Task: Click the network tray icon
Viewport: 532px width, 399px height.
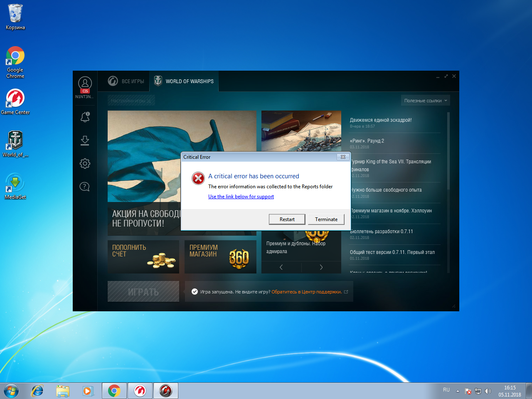Action: [x=478, y=391]
